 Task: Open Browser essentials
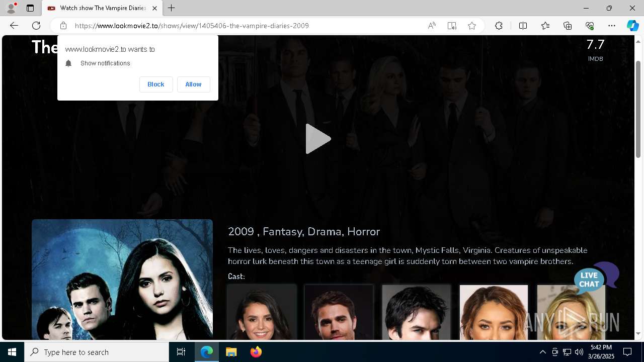pyautogui.click(x=590, y=26)
